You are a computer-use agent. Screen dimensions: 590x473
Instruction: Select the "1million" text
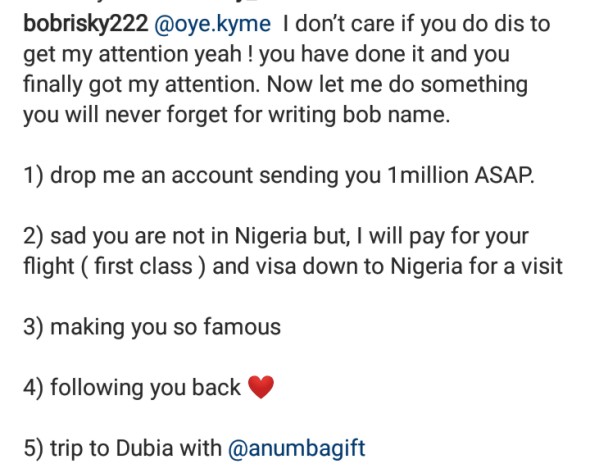tap(428, 175)
